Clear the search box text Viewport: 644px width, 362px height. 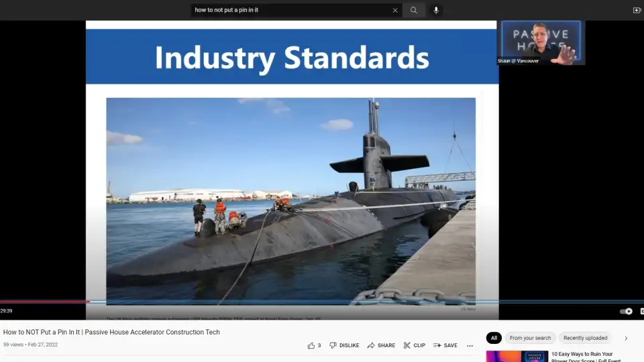point(395,10)
